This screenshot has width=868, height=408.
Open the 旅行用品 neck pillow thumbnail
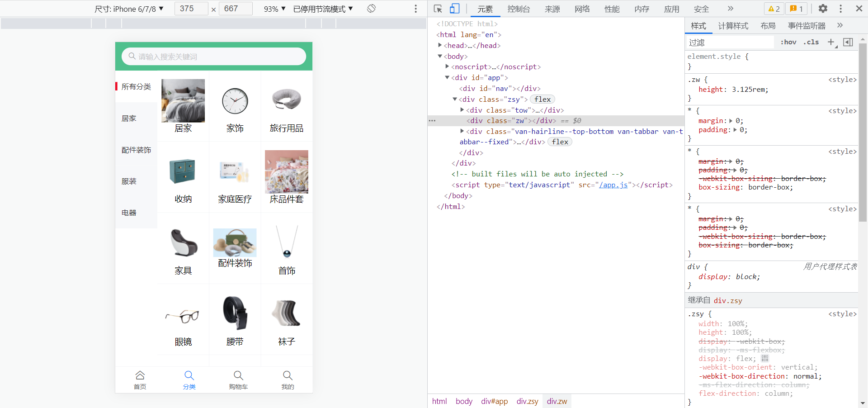pyautogui.click(x=287, y=101)
